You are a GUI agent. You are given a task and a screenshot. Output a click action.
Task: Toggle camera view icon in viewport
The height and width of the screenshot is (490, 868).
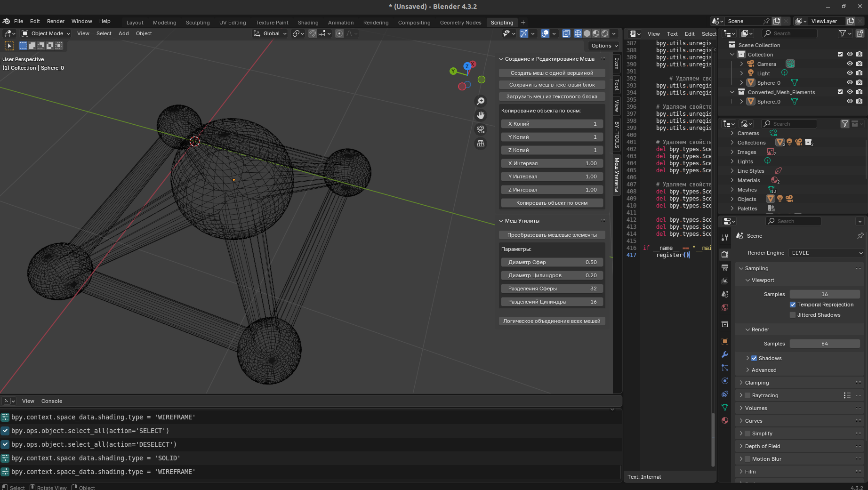[481, 129]
